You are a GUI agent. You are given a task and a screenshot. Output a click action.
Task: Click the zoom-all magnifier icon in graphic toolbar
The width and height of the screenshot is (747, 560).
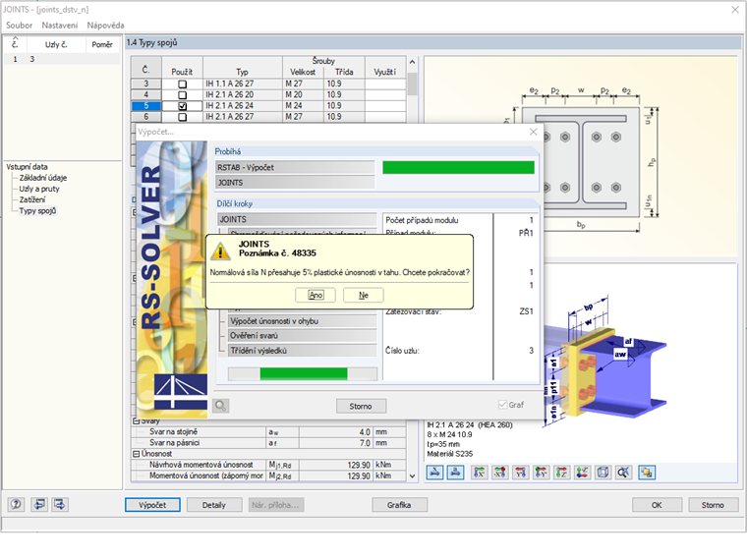(x=623, y=473)
